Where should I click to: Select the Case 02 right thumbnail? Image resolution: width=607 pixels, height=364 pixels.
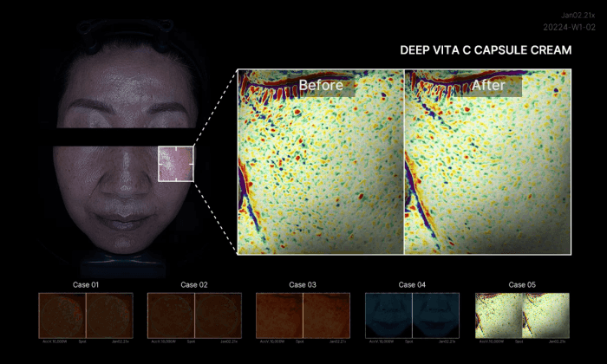218,311
